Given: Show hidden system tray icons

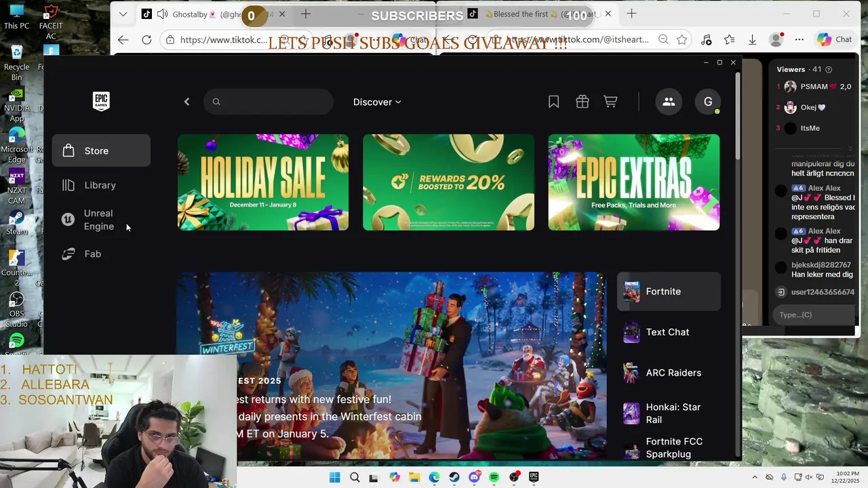Looking at the screenshot, I should click(754, 477).
